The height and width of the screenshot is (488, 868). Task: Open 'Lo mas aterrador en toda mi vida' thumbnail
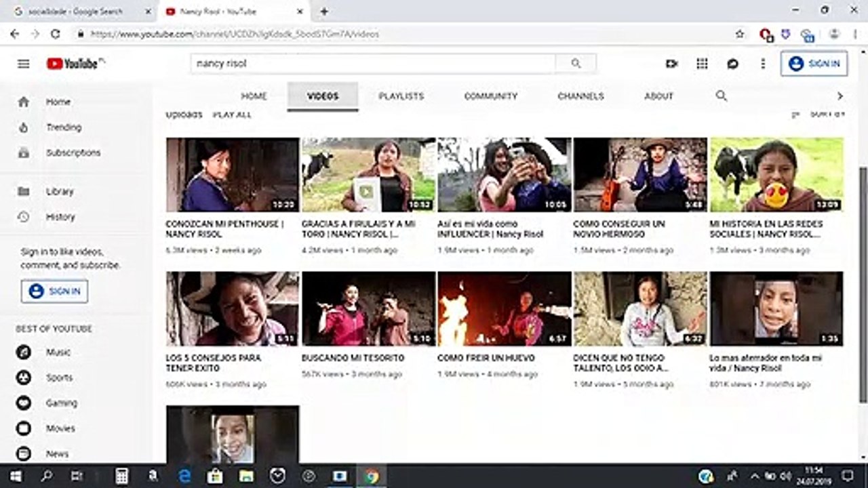tap(776, 309)
